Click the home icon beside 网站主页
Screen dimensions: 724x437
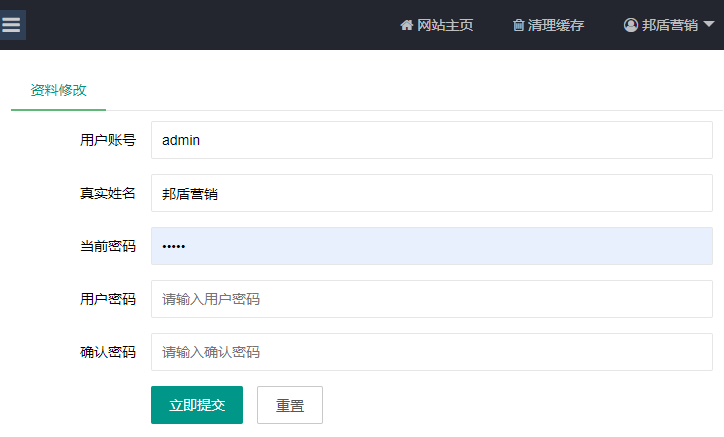coord(406,25)
